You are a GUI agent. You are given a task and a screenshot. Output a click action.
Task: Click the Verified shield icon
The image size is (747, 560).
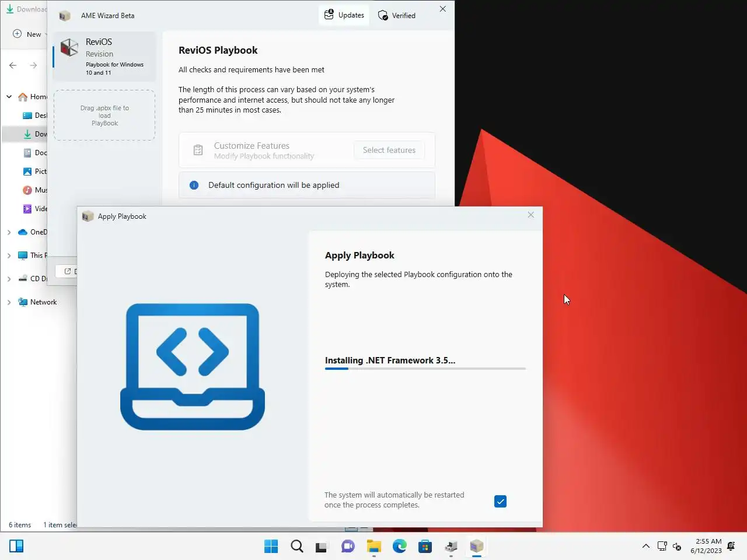pyautogui.click(x=383, y=15)
